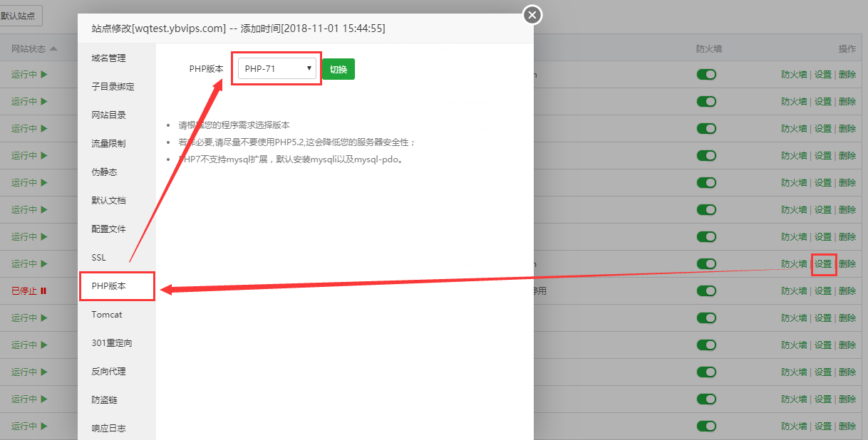The height and width of the screenshot is (440, 868).
Task: Click the green play icon in first row
Action: click(44, 74)
